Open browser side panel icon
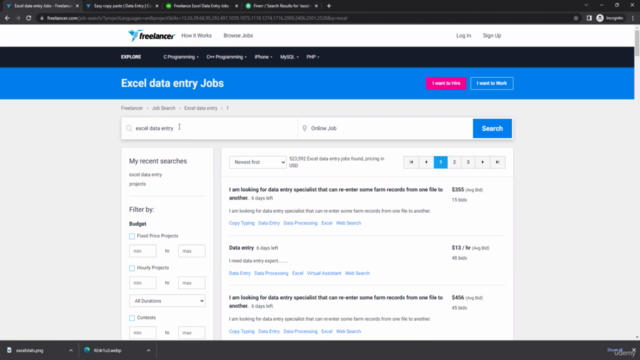 point(589,18)
